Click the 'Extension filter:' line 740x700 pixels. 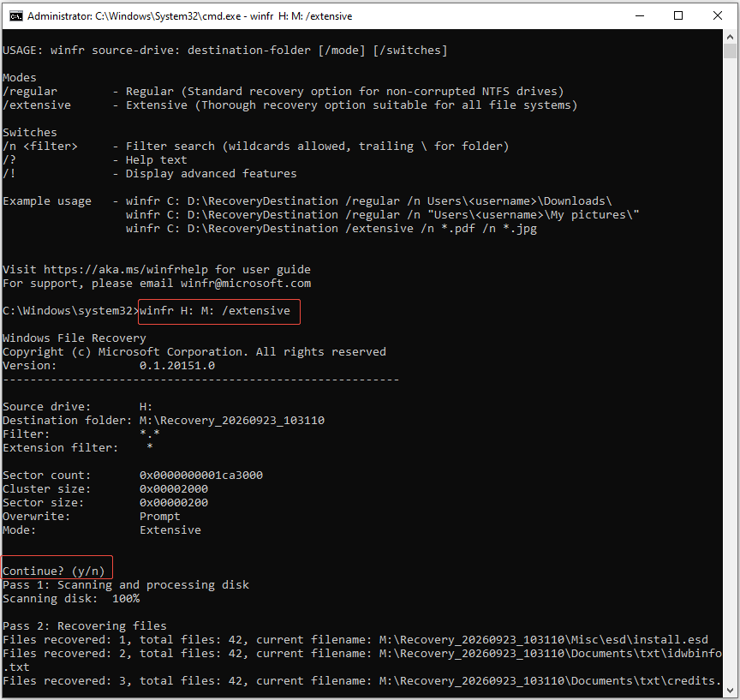pos(78,447)
